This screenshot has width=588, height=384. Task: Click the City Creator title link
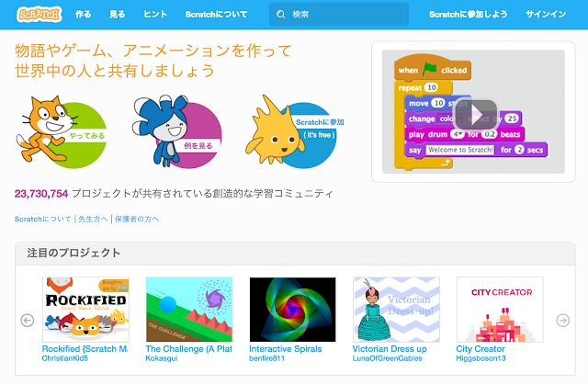[481, 349]
